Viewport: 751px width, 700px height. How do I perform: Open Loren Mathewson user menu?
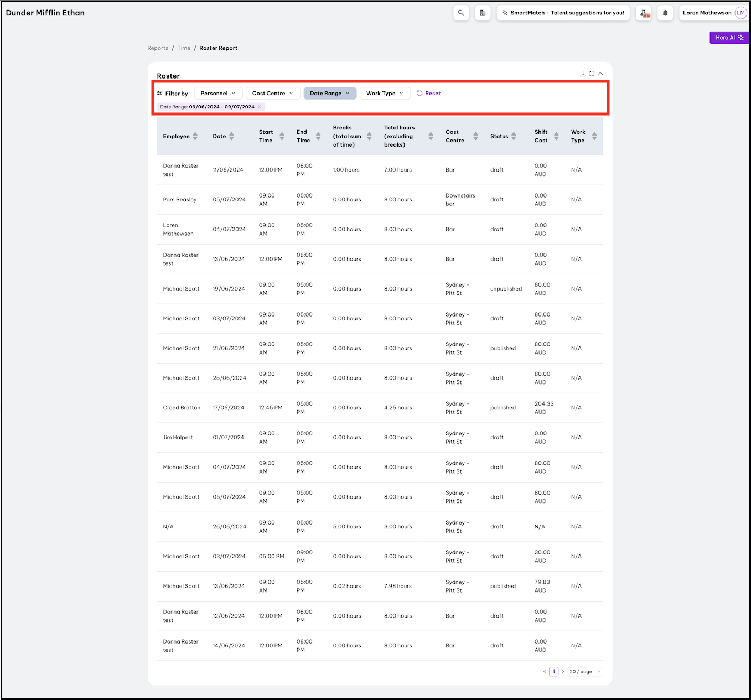(x=714, y=13)
